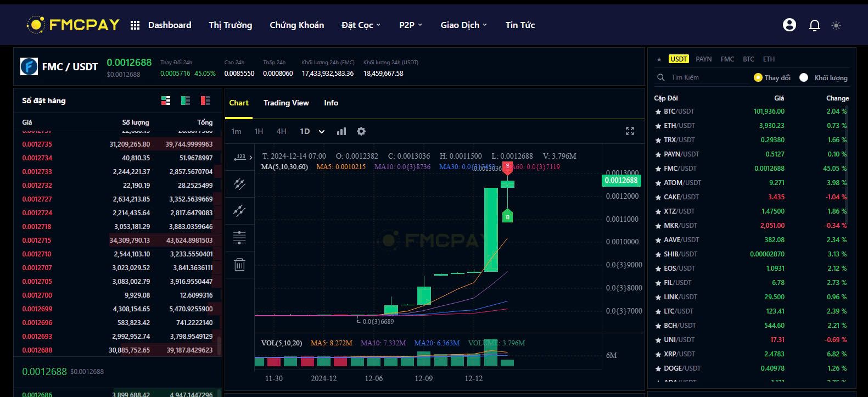Open chart settings gear

[x=361, y=131]
